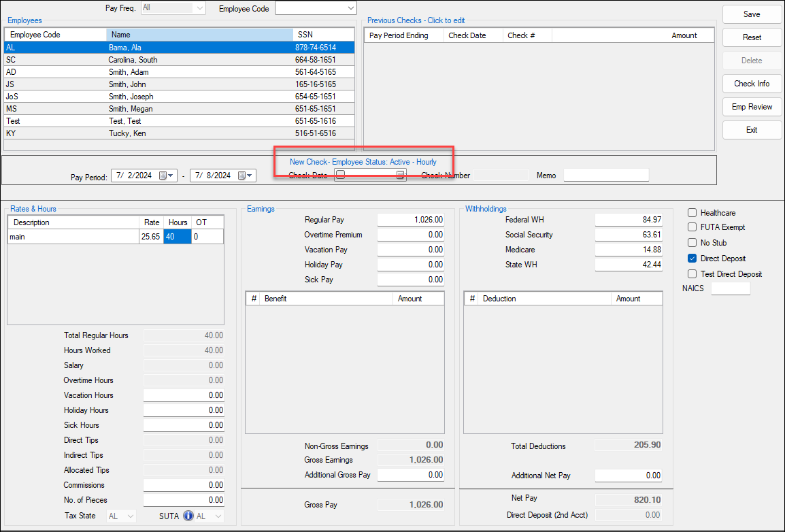Open the Check Date calendar picker
785x532 pixels.
400,174
